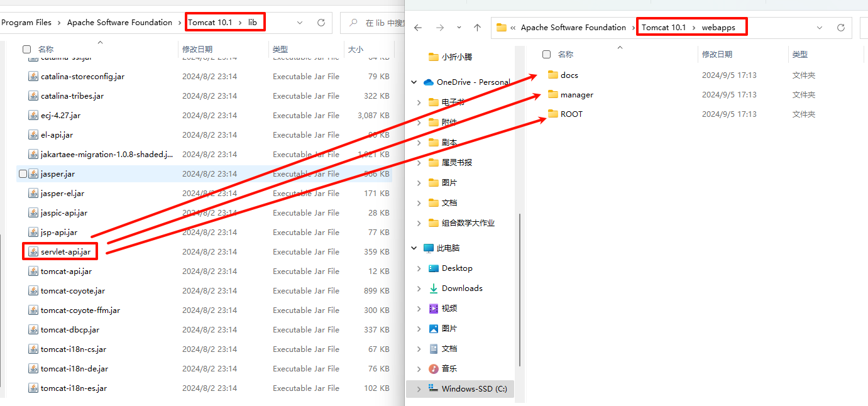This screenshot has width=868, height=406.
Task: Click the Desktop icon in sidebar
Action: (x=434, y=268)
